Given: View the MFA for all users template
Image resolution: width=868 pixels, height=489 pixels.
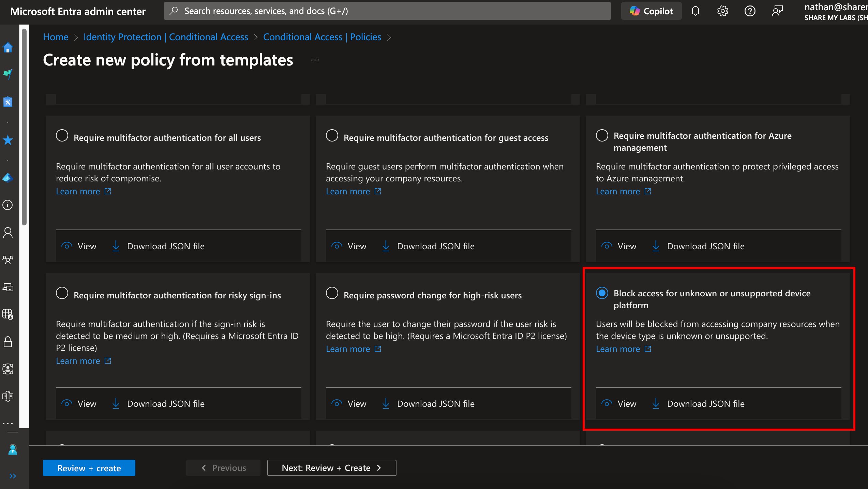Looking at the screenshot, I should tap(79, 246).
